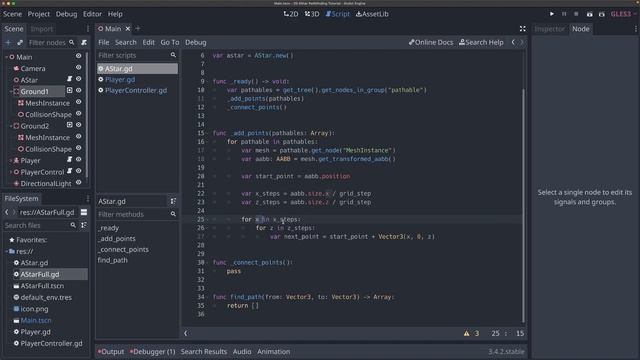Collapse the scripts panel arrow
640x360 pixels.
point(186,333)
